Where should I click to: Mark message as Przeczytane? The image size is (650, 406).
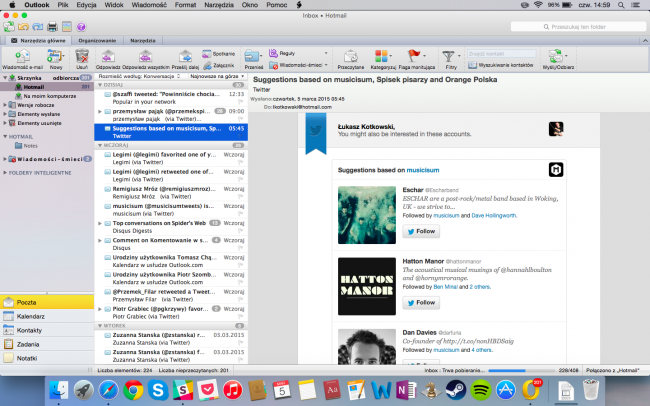click(x=350, y=59)
